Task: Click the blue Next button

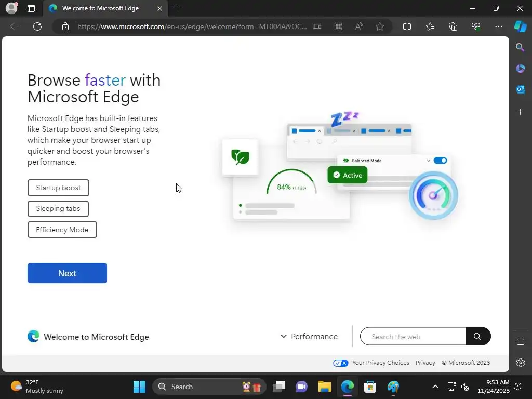Action: (x=67, y=273)
